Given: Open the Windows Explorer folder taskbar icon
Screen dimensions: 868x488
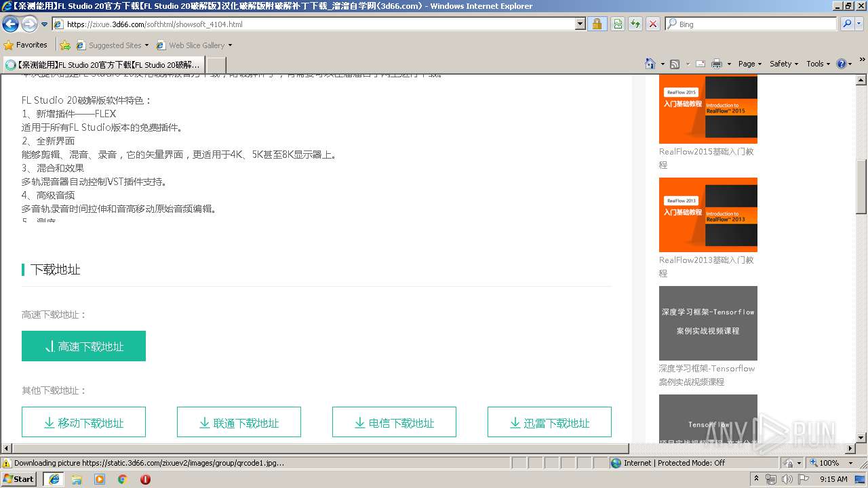Looking at the screenshot, I should click(77, 479).
